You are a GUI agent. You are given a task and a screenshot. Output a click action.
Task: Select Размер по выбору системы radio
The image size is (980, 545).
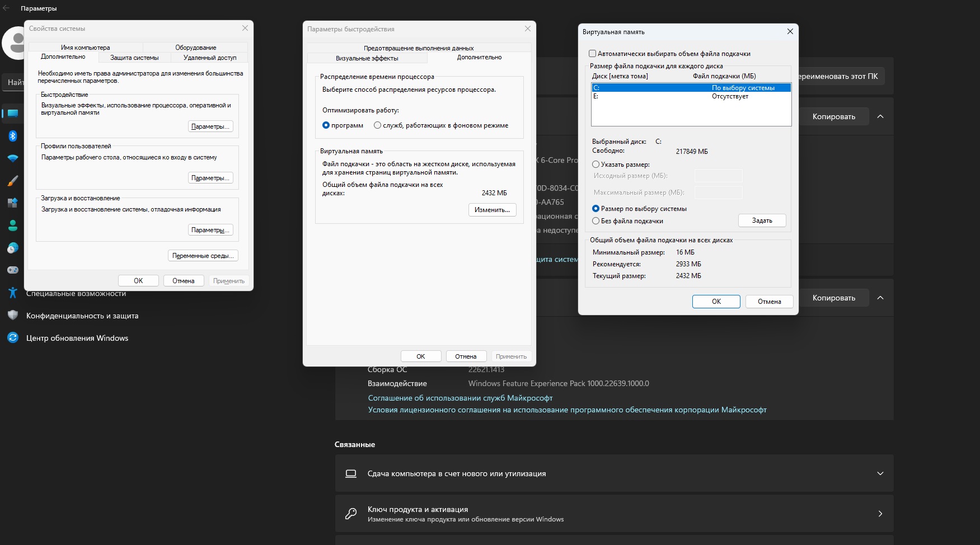coord(595,209)
